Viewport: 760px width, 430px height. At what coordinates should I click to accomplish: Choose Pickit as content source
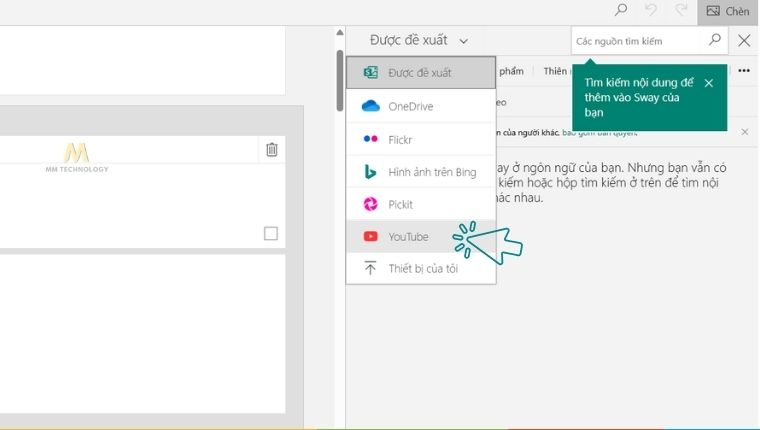tap(421, 204)
